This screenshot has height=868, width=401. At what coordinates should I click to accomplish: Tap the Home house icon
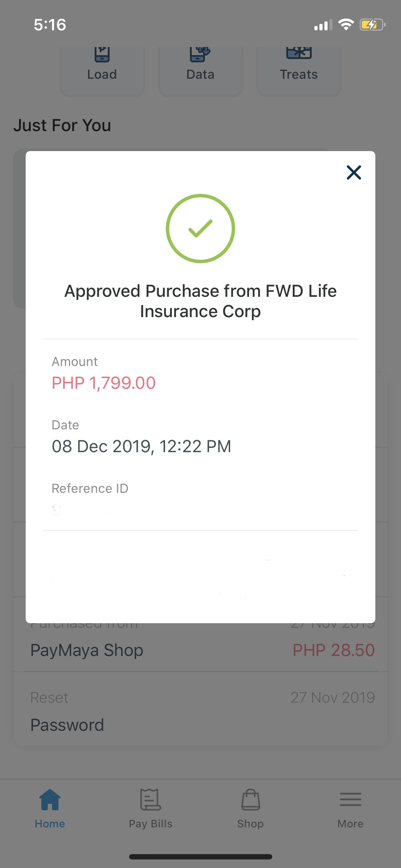(50, 799)
